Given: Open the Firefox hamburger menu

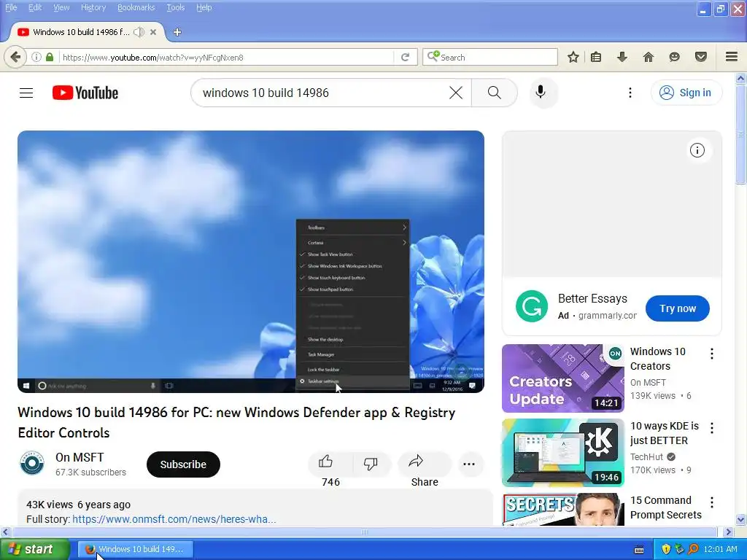Looking at the screenshot, I should pyautogui.click(x=732, y=57).
